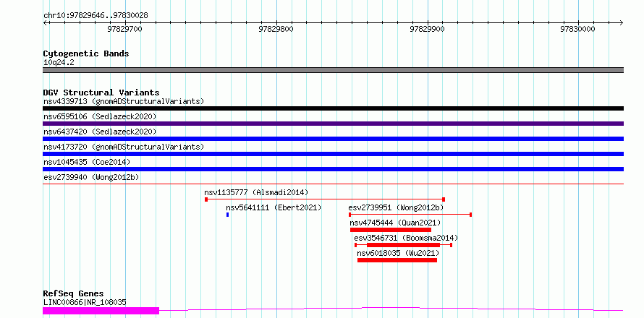Select the red nsv4745444 variant bar
The image size is (644, 318).
coord(391,230)
